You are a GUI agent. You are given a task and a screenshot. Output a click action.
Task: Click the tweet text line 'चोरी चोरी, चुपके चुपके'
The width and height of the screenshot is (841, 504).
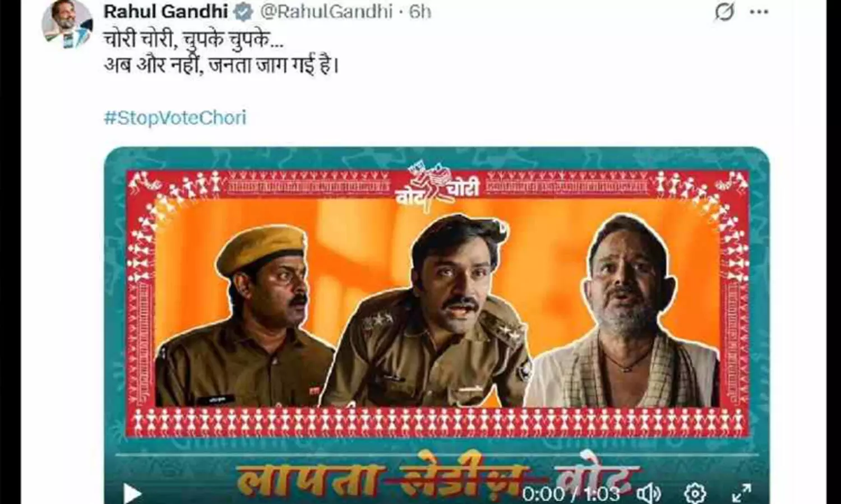[194, 39]
